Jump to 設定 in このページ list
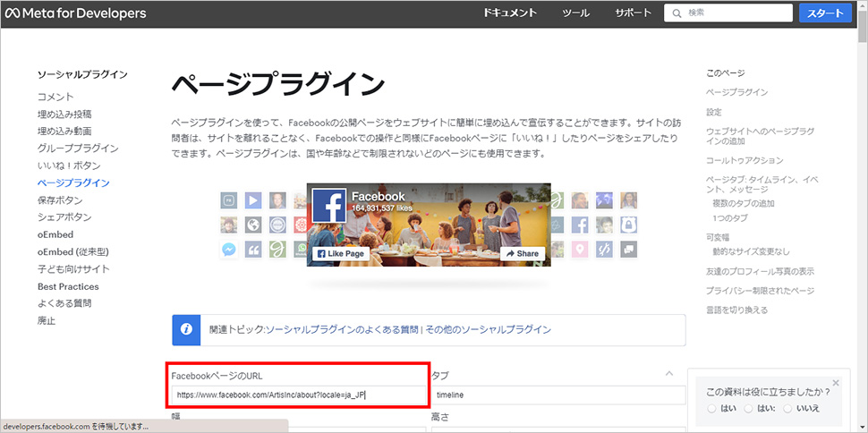 click(714, 112)
